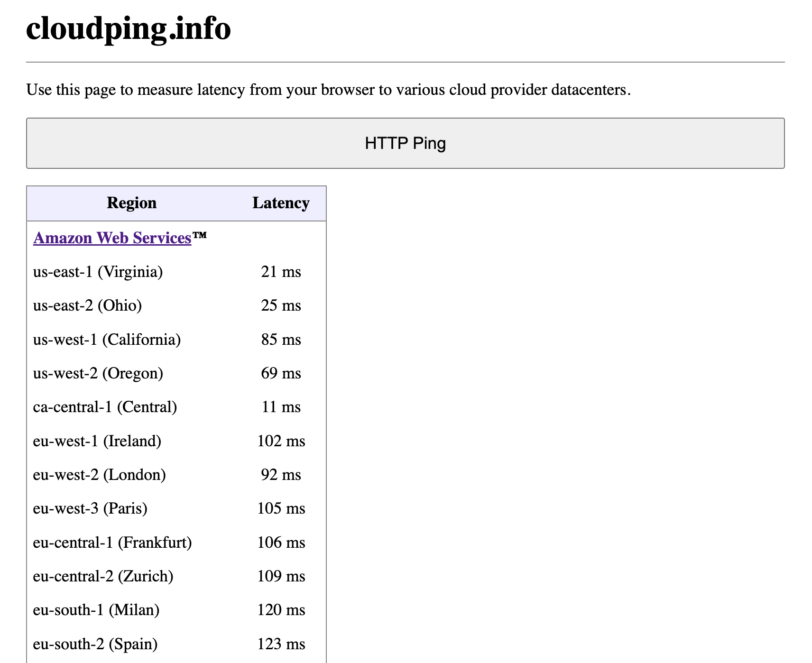Select eu-central-2 (Zurich) region name
Image resolution: width=812 pixels, height=663 pixels.
coord(103,576)
